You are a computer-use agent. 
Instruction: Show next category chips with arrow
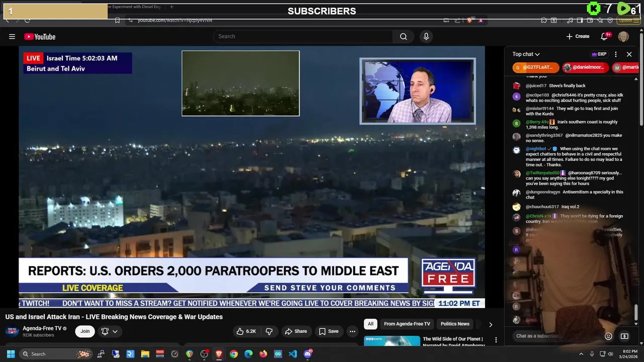pyautogui.click(x=491, y=324)
